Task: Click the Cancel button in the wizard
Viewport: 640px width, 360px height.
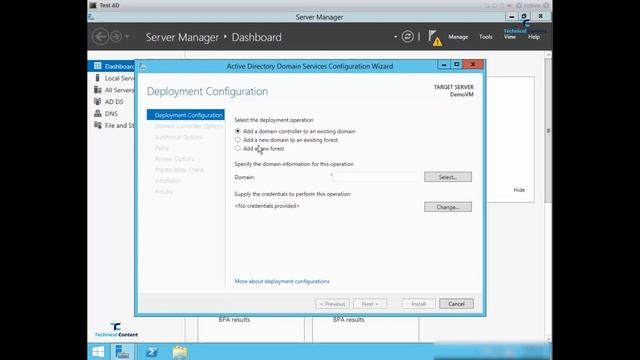Action: point(456,304)
